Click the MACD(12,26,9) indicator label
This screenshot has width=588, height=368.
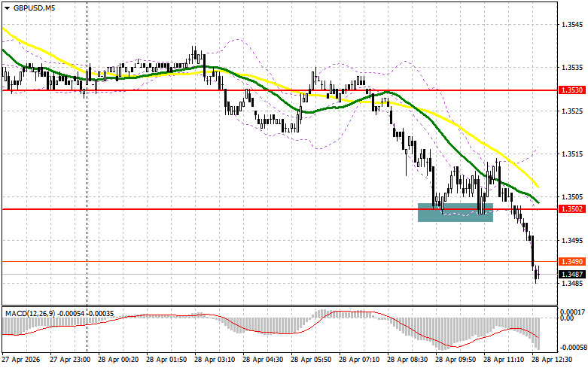coord(29,314)
